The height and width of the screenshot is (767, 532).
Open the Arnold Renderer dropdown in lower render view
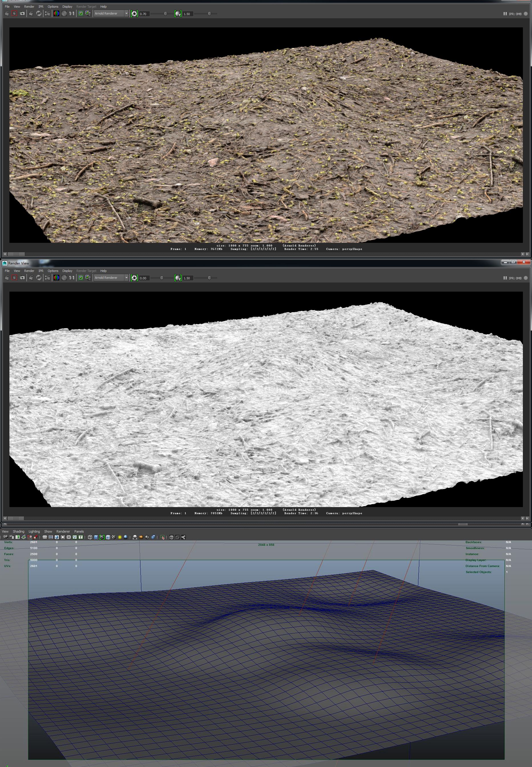[111, 278]
